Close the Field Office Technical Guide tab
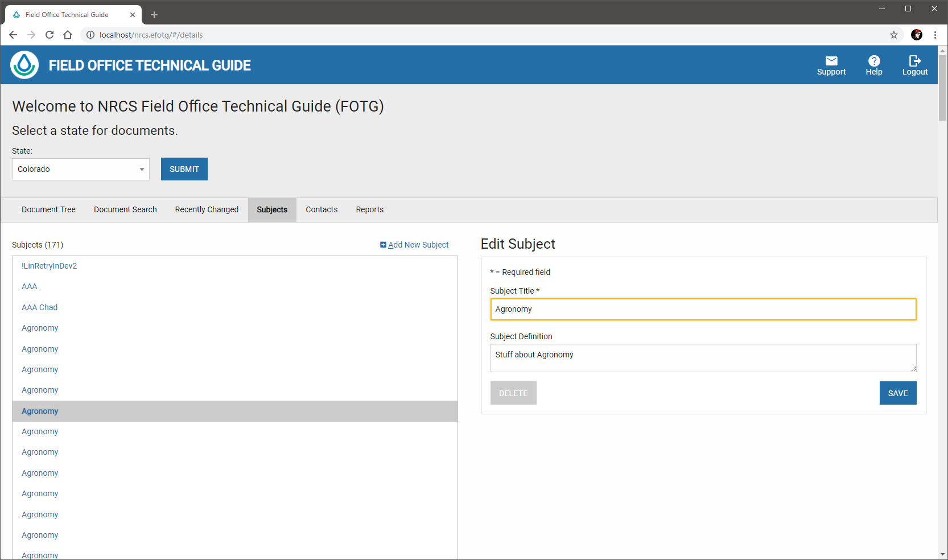Viewport: 948px width, 560px height. click(132, 15)
